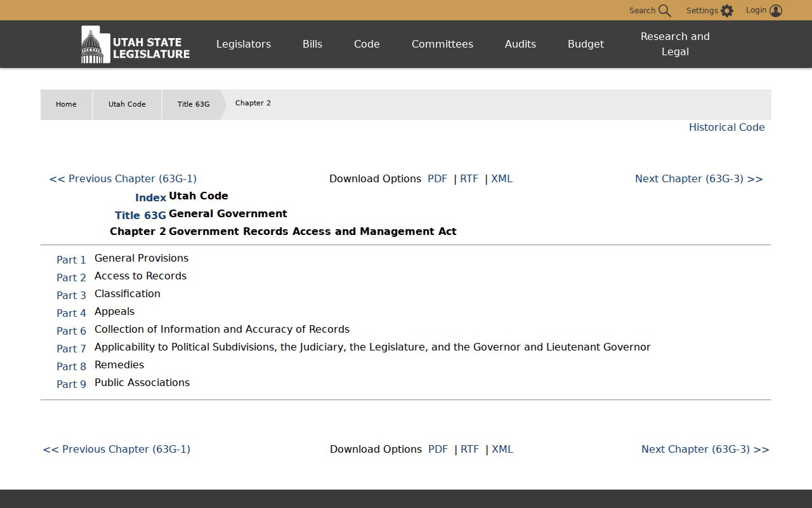Download XML from bottom Download Options
Viewport: 812px width, 508px height.
pyautogui.click(x=502, y=449)
